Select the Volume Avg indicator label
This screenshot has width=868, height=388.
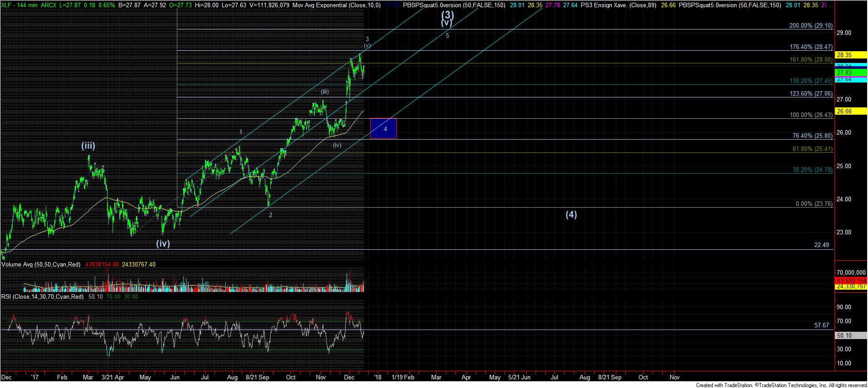click(41, 264)
